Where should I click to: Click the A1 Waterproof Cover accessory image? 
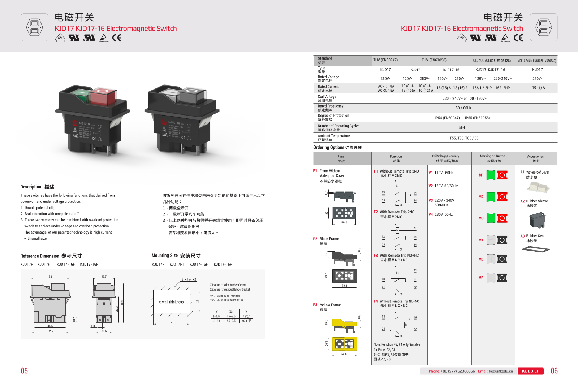click(538, 187)
